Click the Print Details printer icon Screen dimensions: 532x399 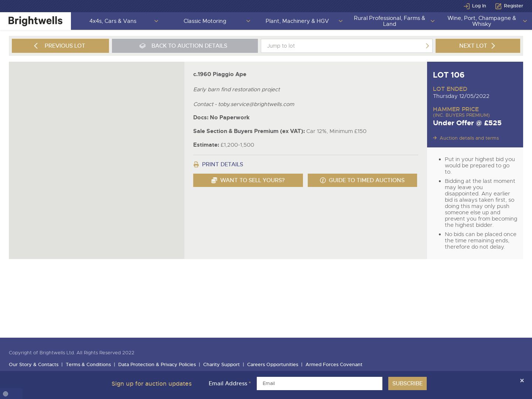pos(196,164)
